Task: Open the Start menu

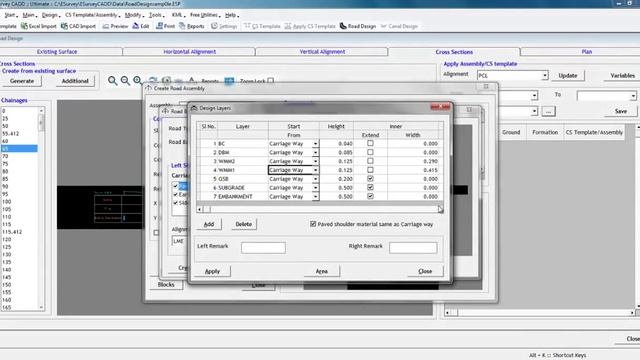Action: tap(10, 15)
